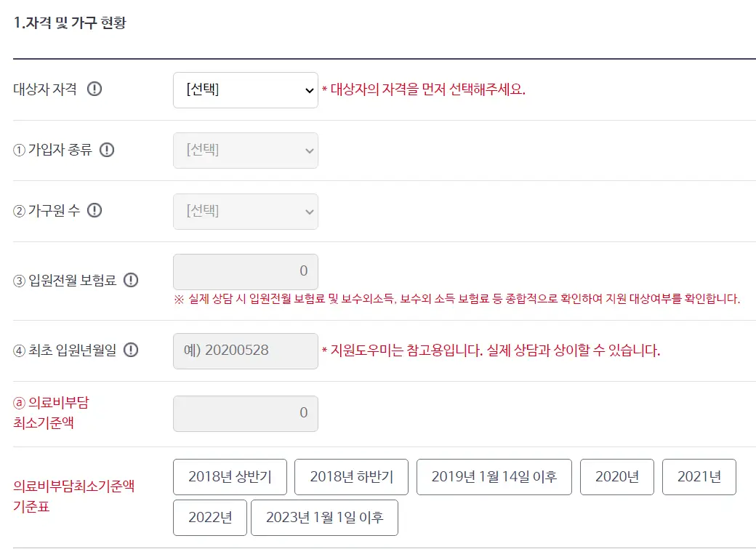The image size is (756, 549).
Task: Select the 2020년 button
Action: [617, 477]
